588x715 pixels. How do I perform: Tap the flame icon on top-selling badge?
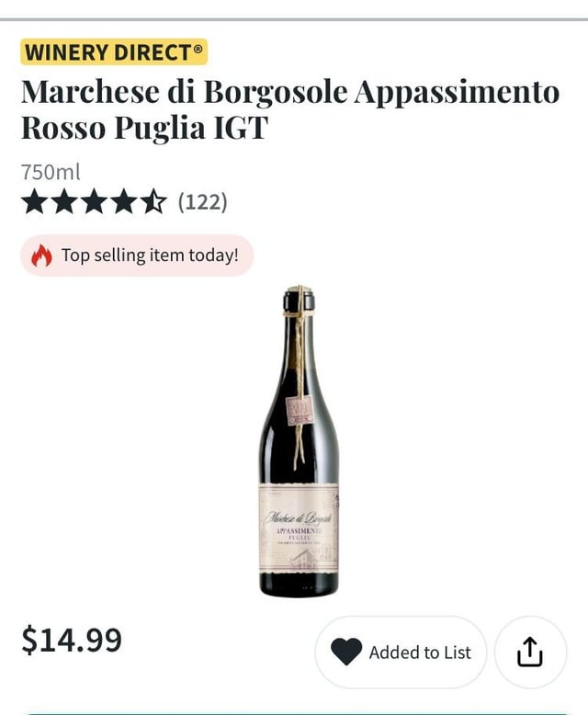click(42, 255)
